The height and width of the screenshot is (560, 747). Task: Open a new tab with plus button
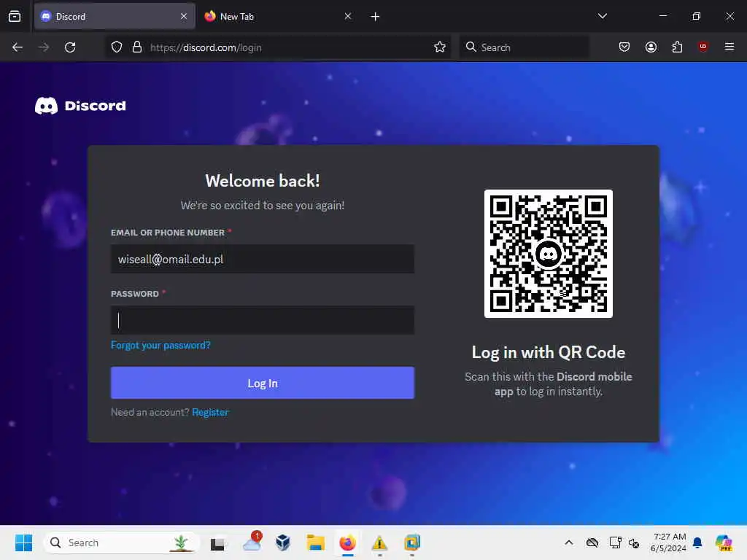coord(376,17)
